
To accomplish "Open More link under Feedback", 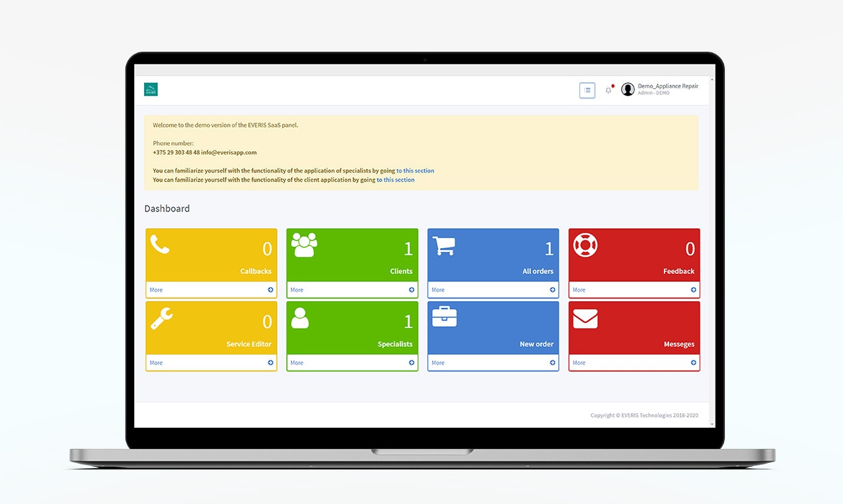I will (579, 290).
